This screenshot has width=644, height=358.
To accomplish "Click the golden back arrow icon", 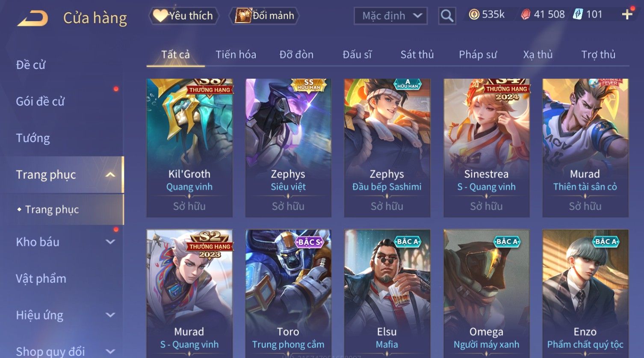I will pos(32,18).
